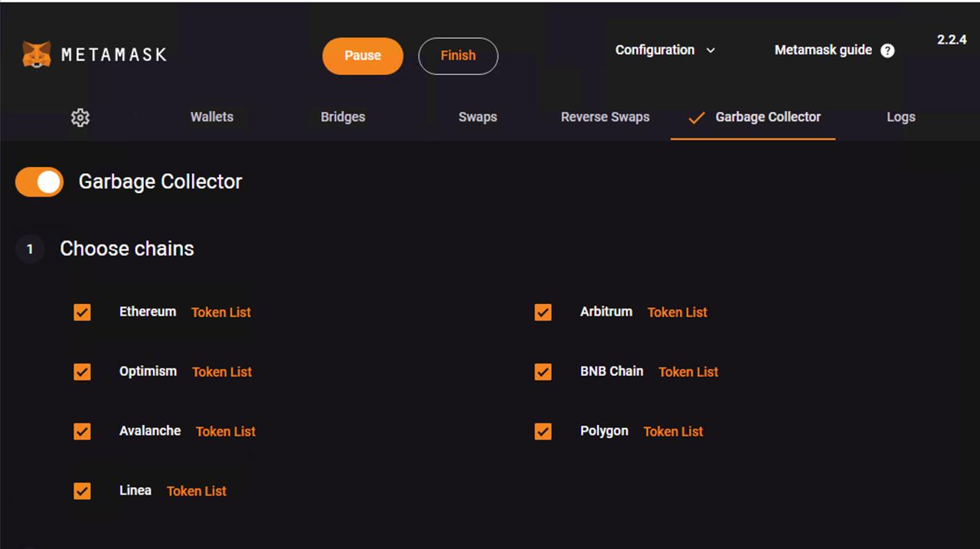Viewport: 980px width, 549px height.
Task: Click the Choose chains heading
Action: (x=127, y=249)
